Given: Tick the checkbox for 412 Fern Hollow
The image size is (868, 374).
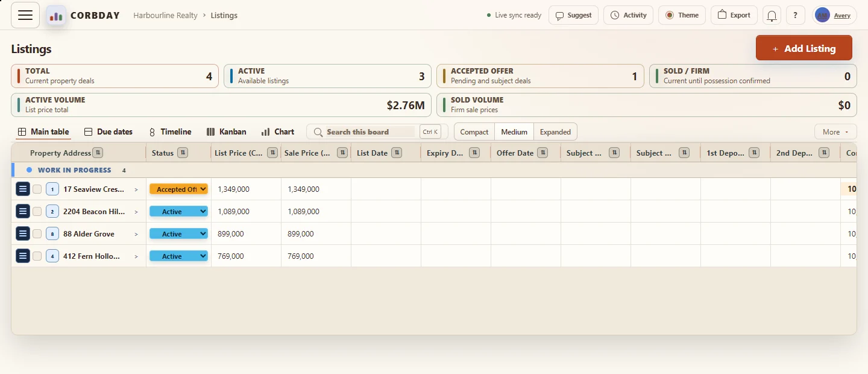Looking at the screenshot, I should [x=37, y=256].
